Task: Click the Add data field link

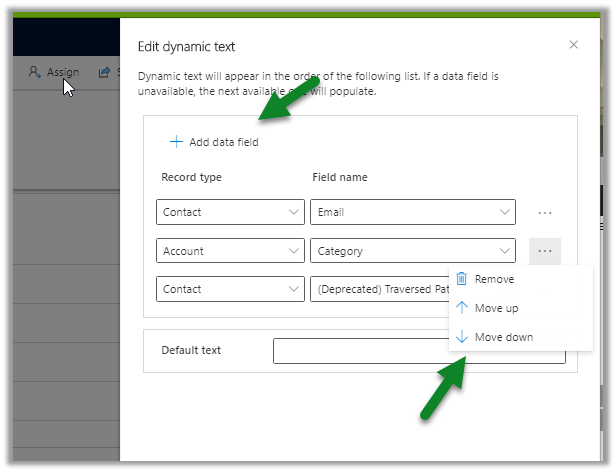Action: tap(223, 142)
